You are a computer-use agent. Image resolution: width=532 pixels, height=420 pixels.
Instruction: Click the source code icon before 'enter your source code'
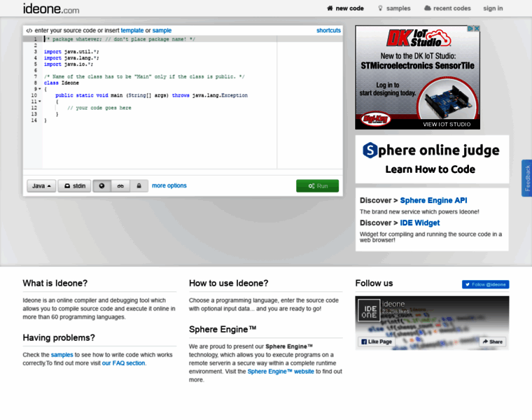click(29, 30)
